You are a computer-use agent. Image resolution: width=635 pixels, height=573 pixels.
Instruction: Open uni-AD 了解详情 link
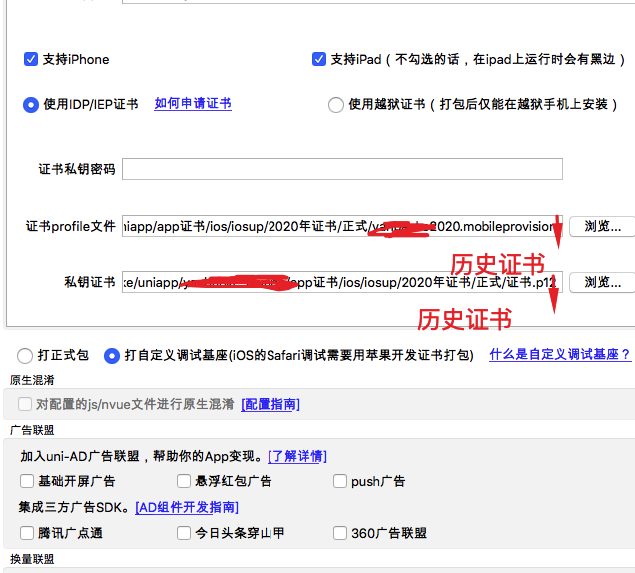[x=297, y=456]
